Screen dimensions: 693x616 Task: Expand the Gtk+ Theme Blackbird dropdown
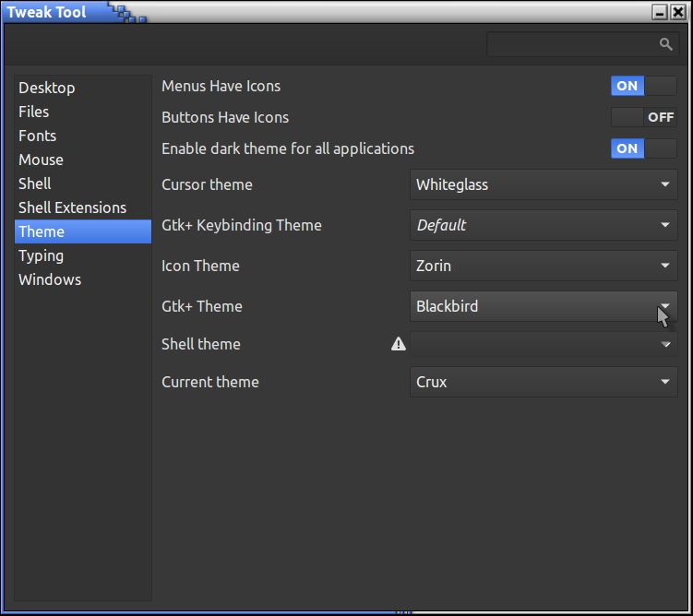(543, 306)
